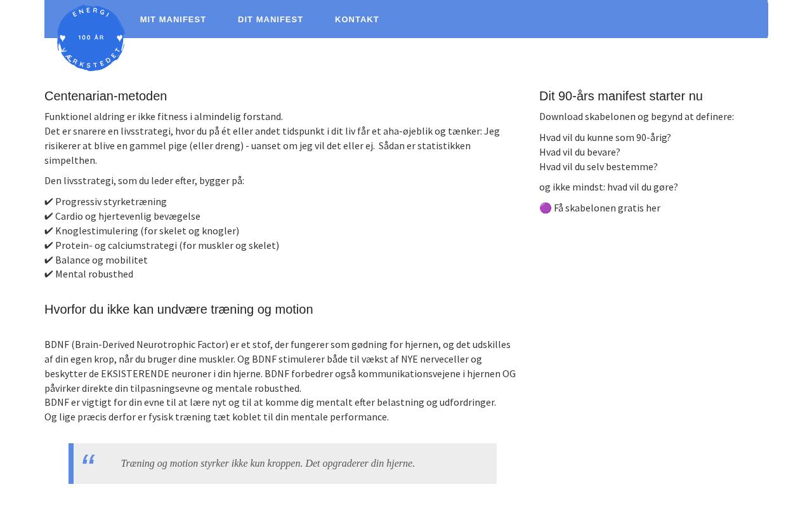Screen dimensions: 812x508
Task: Click the "Få skabelonen gratis her" link
Action: [606, 208]
